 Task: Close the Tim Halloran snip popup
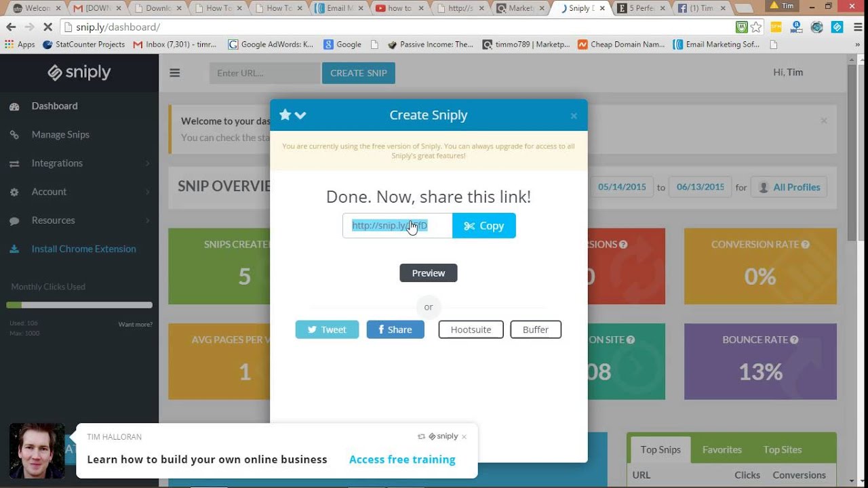464,437
